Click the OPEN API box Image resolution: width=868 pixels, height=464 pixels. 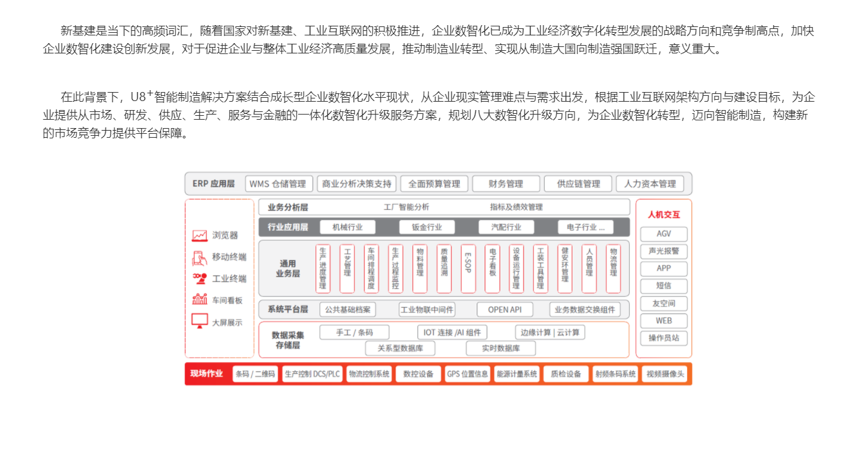[x=505, y=310]
